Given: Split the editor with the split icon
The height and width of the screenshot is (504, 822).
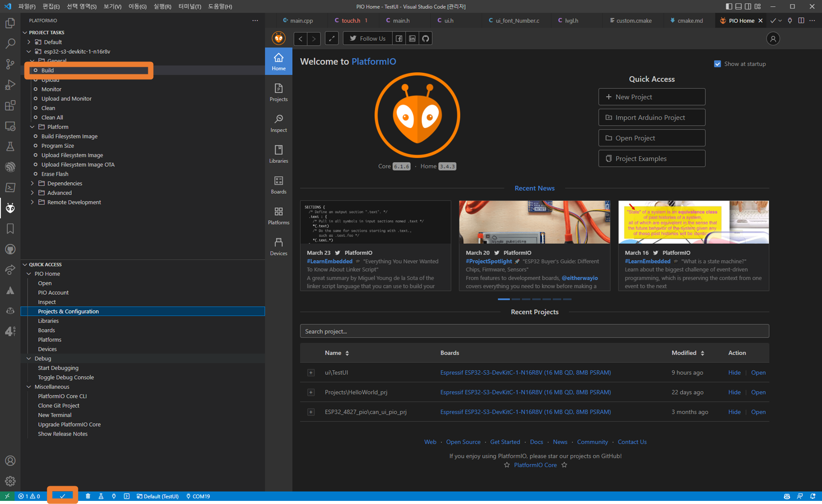Looking at the screenshot, I should (x=801, y=20).
